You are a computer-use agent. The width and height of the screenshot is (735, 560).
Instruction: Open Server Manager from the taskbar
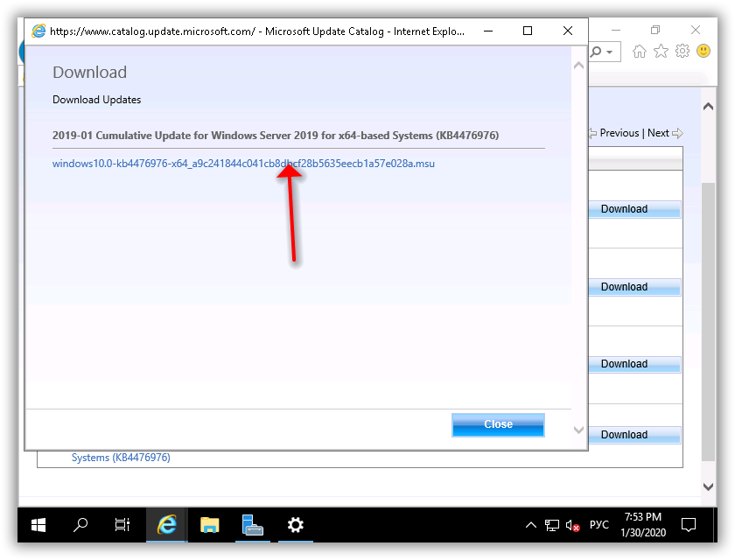point(253,525)
